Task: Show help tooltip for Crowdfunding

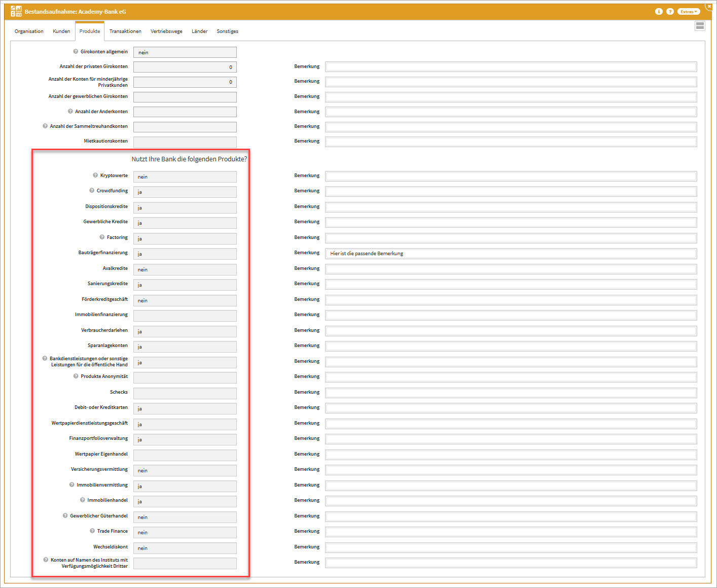Action: coord(92,191)
